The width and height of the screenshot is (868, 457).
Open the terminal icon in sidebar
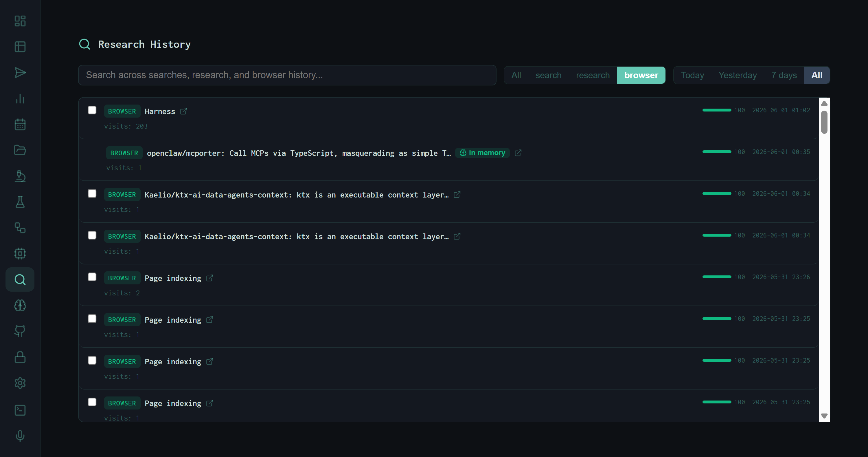click(20, 410)
